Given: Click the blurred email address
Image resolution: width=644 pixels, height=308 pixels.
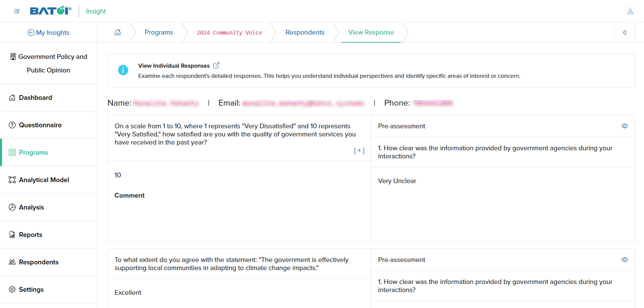Looking at the screenshot, I should (x=303, y=103).
